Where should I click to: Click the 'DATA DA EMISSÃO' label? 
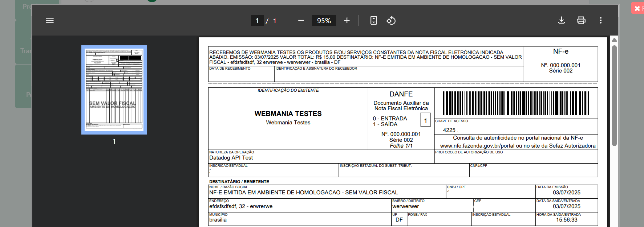(x=552, y=187)
